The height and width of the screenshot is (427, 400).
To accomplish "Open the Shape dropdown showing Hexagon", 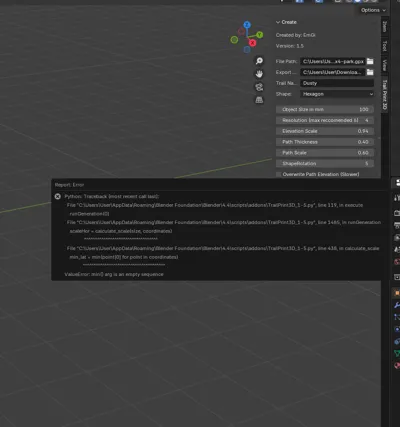I will point(337,94).
